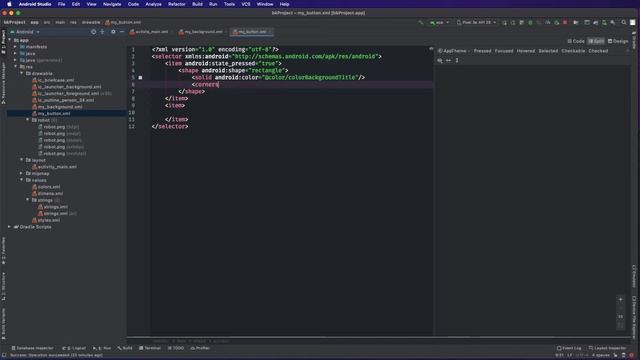Viewport: 640px width, 360px height.
Task: Click the drawable breadcrumb in navigation bar
Action: [91, 22]
